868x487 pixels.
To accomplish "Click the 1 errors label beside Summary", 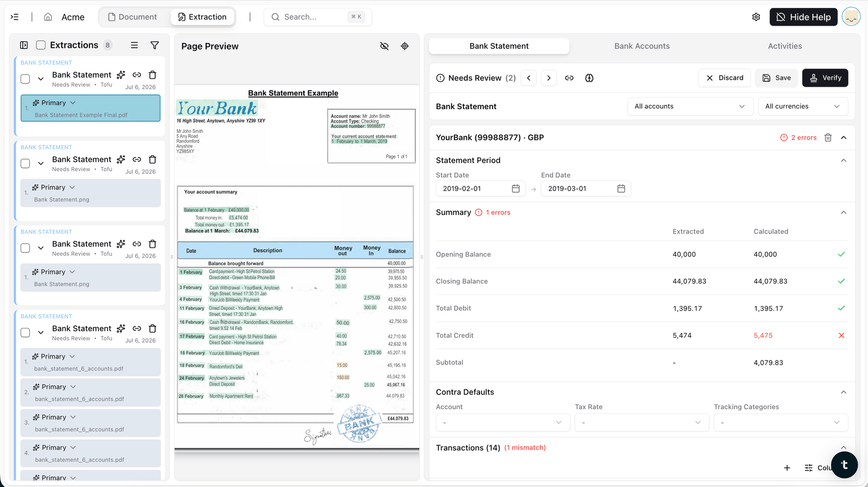I will click(x=493, y=212).
